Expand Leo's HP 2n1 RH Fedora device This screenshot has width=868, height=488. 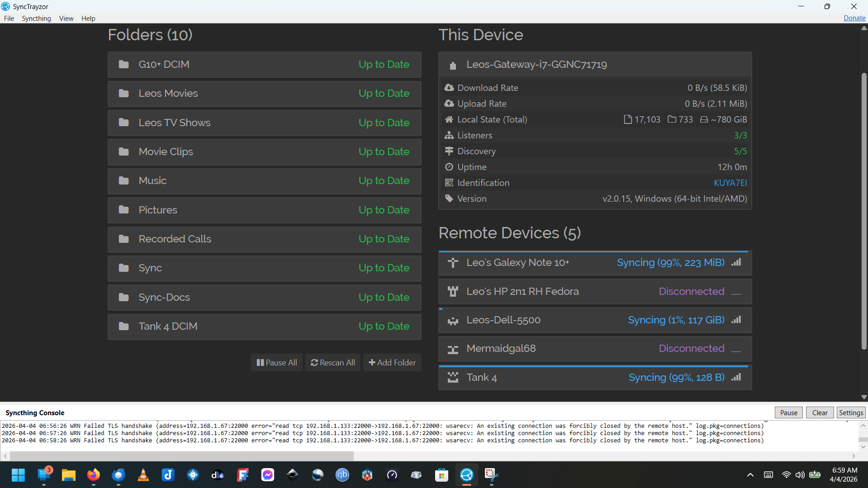click(x=594, y=292)
